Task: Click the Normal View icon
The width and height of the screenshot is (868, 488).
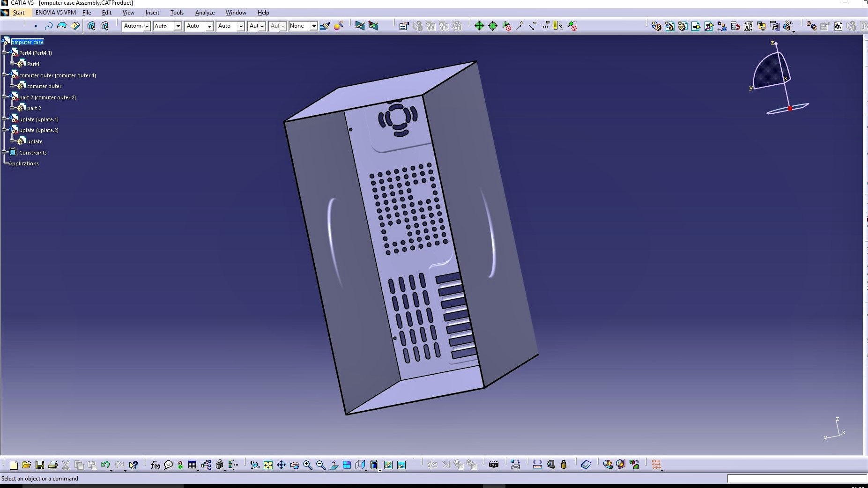Action: tap(334, 465)
